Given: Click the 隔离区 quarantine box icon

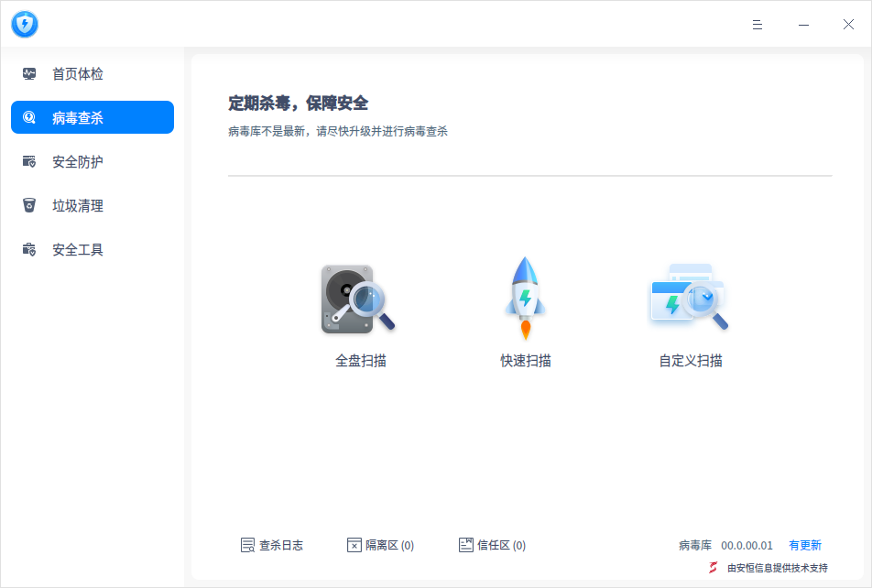Looking at the screenshot, I should (354, 545).
